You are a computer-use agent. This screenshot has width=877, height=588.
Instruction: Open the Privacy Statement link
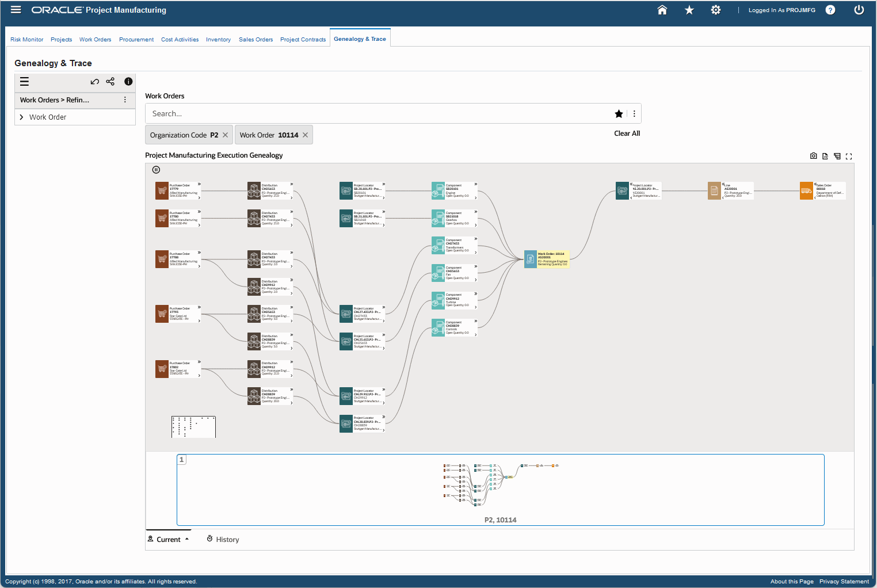844,582
